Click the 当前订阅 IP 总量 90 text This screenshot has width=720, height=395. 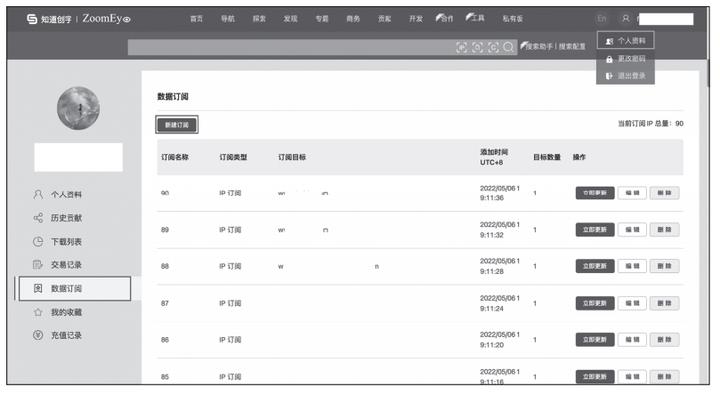point(651,124)
